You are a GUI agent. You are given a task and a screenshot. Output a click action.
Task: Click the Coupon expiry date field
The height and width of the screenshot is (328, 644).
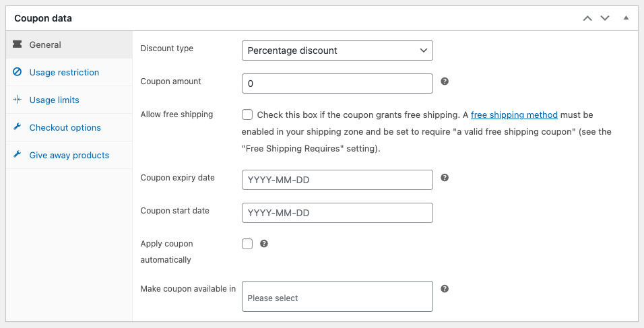click(x=337, y=180)
